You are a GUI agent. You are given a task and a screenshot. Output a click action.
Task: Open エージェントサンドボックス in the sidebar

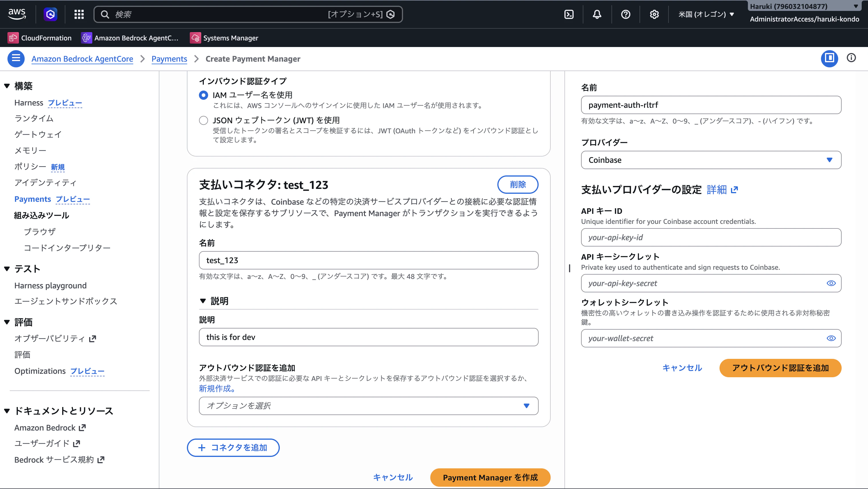coord(66,301)
